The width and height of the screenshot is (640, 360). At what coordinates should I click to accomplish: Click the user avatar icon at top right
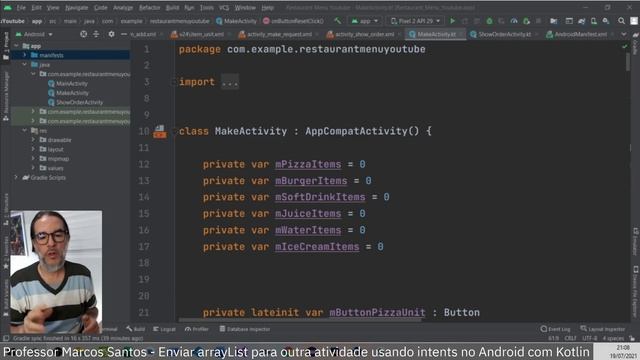click(634, 21)
